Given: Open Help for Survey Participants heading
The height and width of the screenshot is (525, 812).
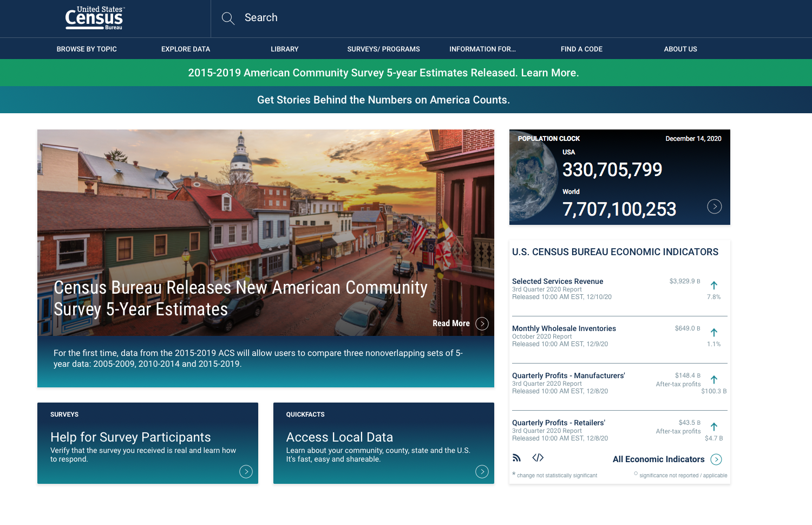Looking at the screenshot, I should (x=130, y=437).
